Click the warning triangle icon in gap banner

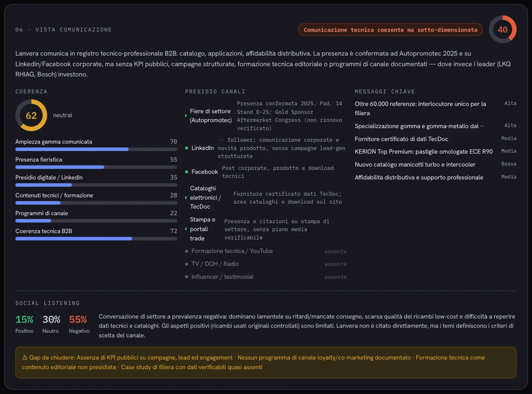pos(25,357)
